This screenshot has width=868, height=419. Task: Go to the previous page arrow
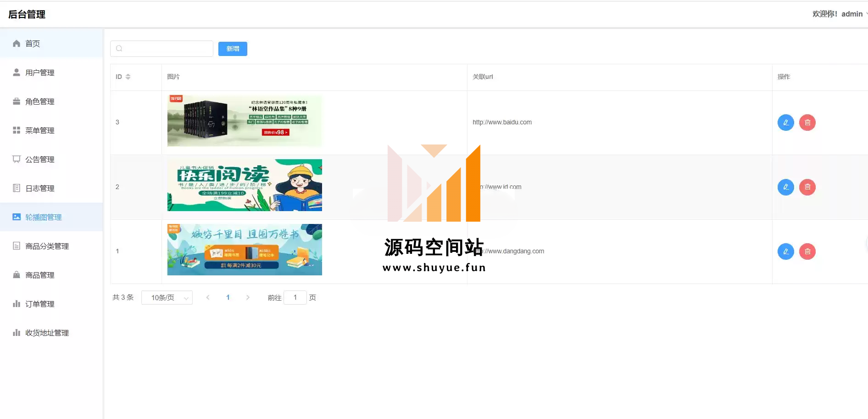point(208,297)
